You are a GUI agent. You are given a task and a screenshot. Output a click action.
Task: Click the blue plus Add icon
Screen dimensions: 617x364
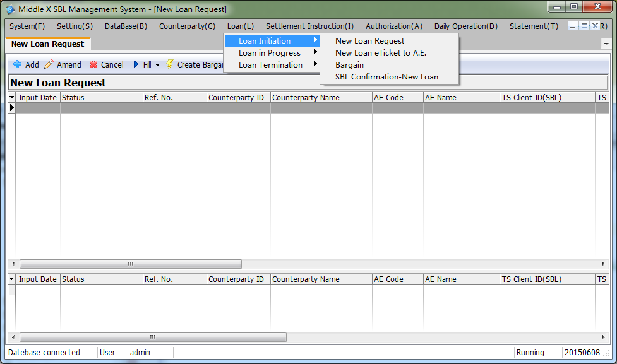[17, 64]
